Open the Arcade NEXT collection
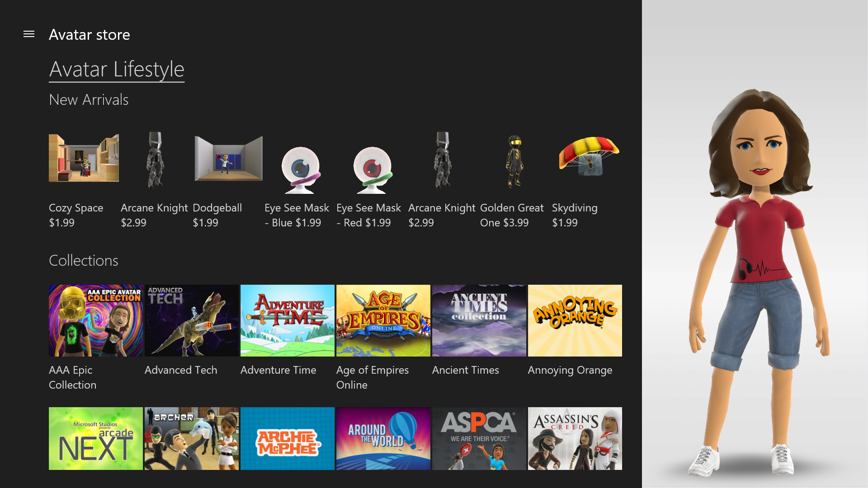Screen dimensions: 868x488 point(95,438)
